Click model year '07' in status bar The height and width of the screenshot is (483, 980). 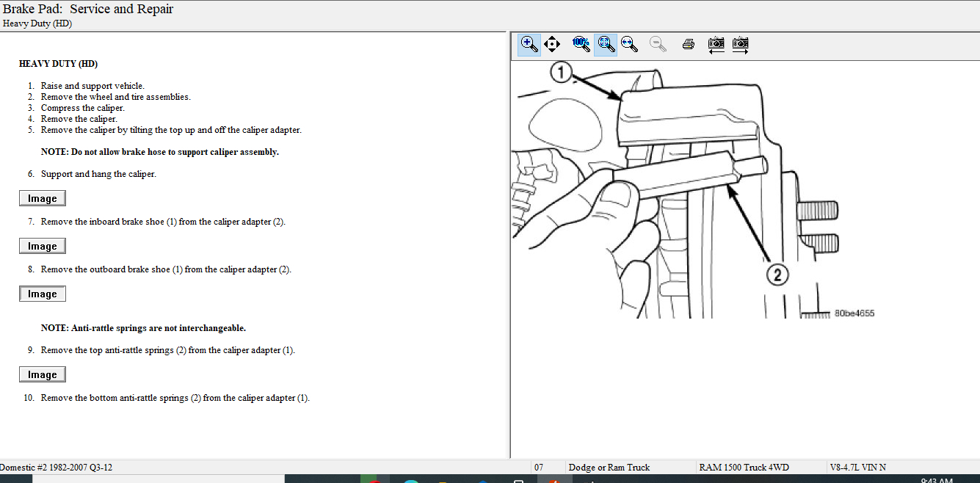539,468
